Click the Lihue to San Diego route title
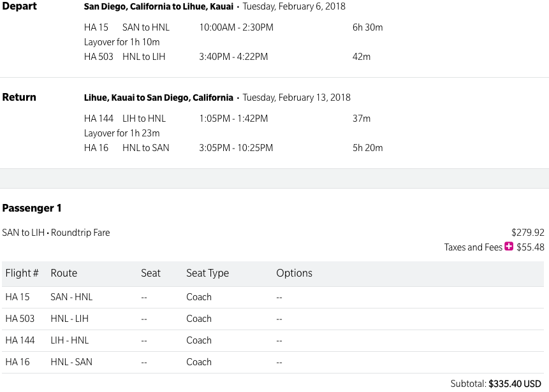The height and width of the screenshot is (392, 549). pos(158,98)
